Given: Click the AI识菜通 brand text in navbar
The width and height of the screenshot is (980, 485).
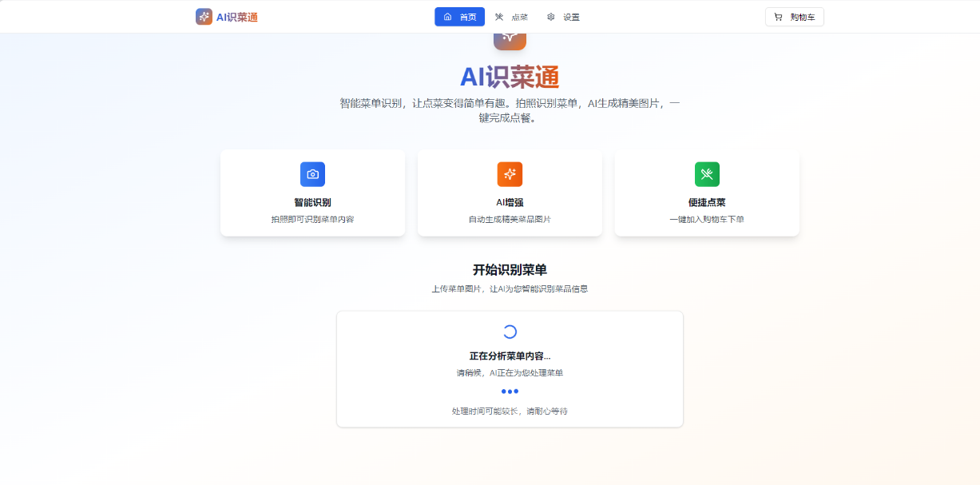Looking at the screenshot, I should 237,17.
